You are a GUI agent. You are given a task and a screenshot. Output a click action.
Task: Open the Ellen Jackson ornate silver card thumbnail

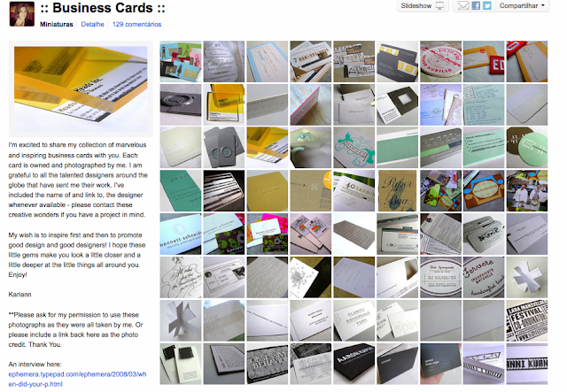224,61
